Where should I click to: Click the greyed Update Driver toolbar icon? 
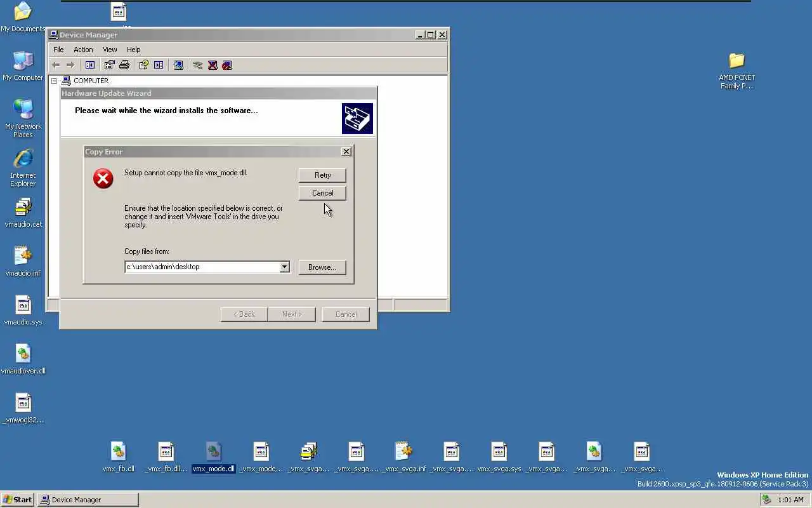[197, 65]
